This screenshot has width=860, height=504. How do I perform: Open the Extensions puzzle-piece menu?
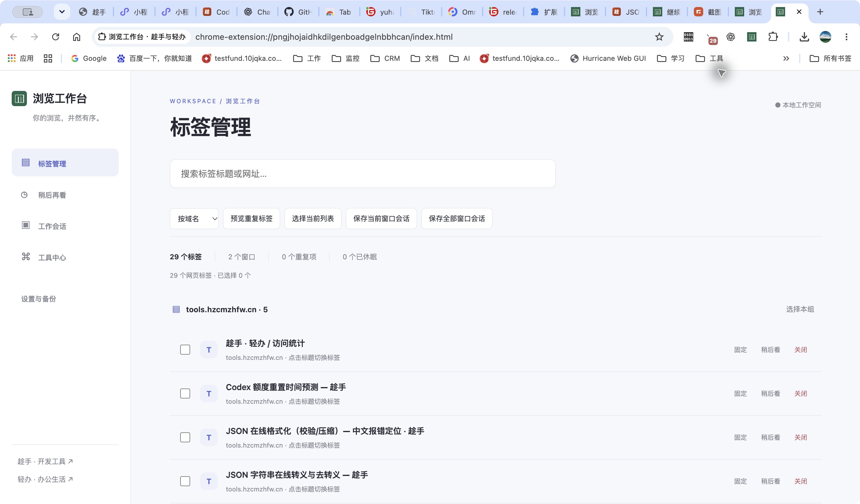pos(773,37)
